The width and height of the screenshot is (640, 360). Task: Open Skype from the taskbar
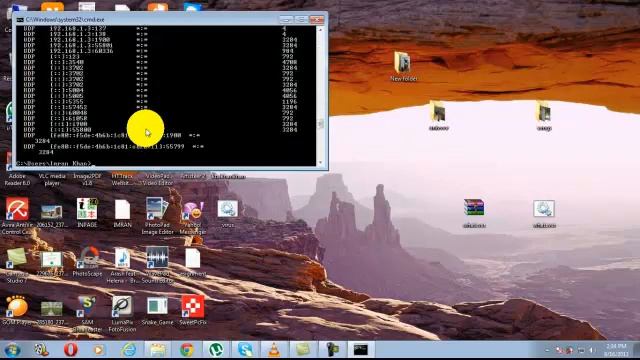pyautogui.click(x=245, y=350)
